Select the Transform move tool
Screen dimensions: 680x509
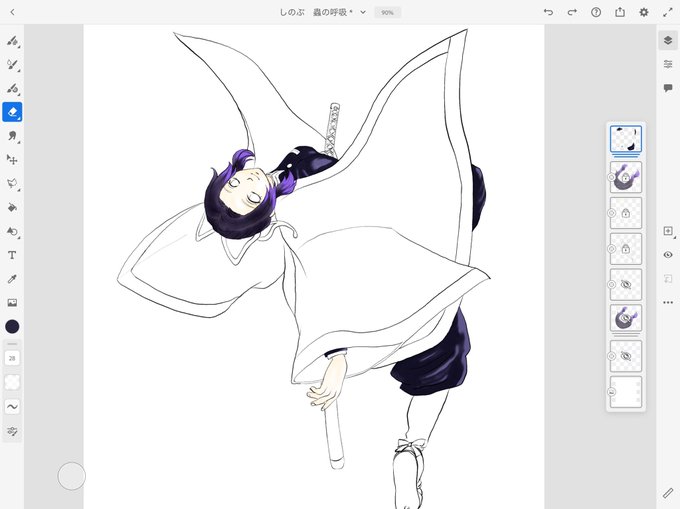(x=12, y=160)
